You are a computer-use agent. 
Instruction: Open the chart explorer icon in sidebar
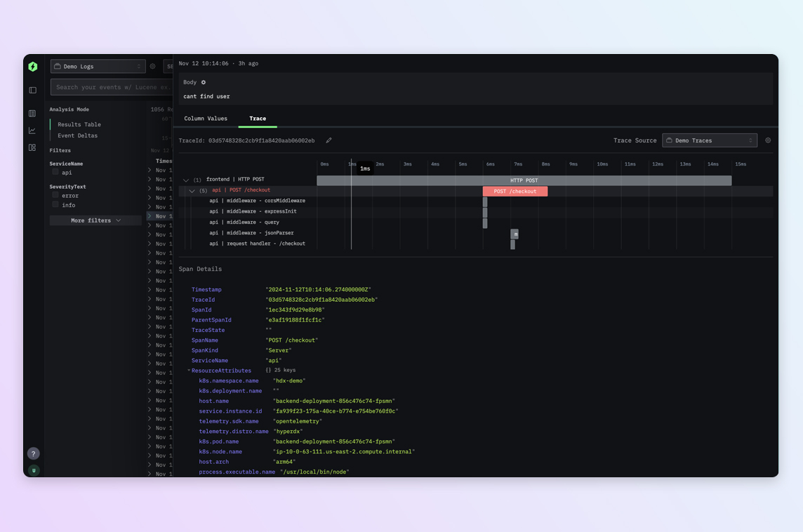click(x=32, y=131)
